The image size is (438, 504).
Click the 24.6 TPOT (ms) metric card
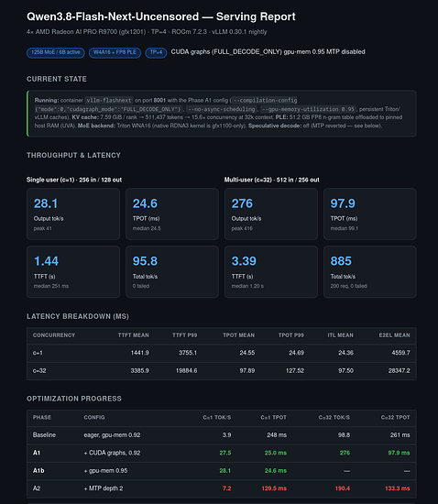click(x=172, y=214)
